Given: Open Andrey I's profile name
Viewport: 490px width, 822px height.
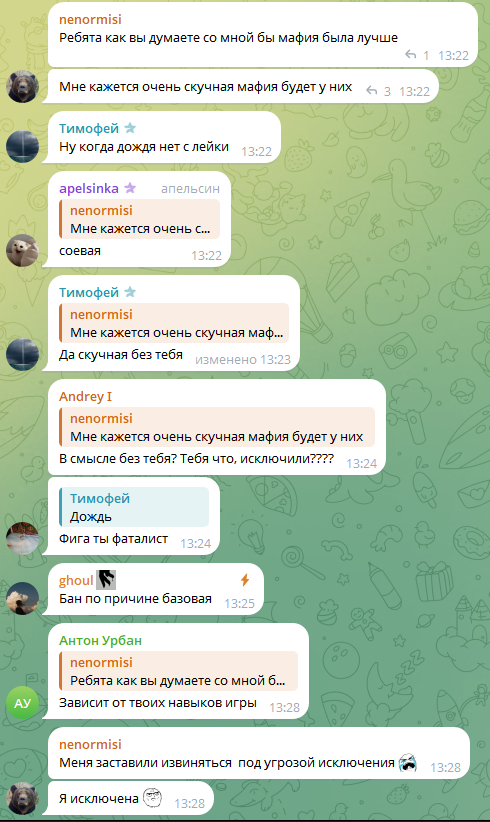Looking at the screenshot, I should click(x=85, y=396).
